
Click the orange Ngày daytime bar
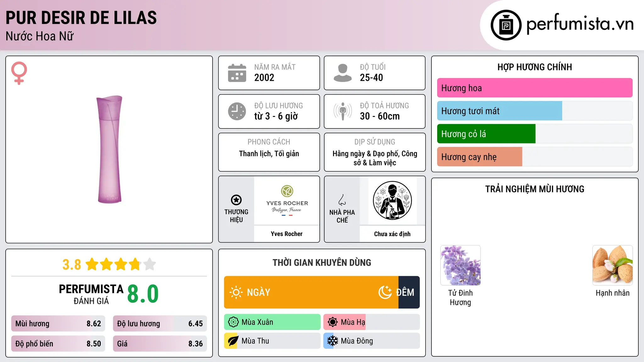pos(311,292)
